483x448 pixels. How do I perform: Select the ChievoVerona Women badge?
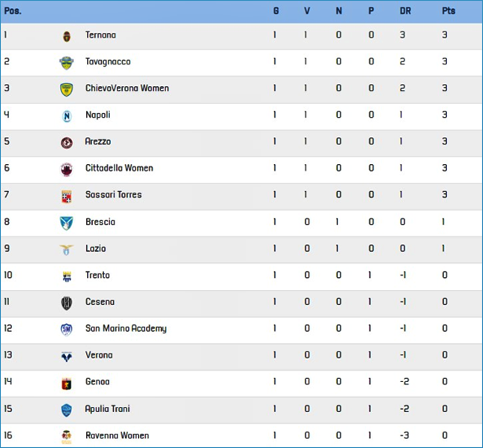[67, 90]
